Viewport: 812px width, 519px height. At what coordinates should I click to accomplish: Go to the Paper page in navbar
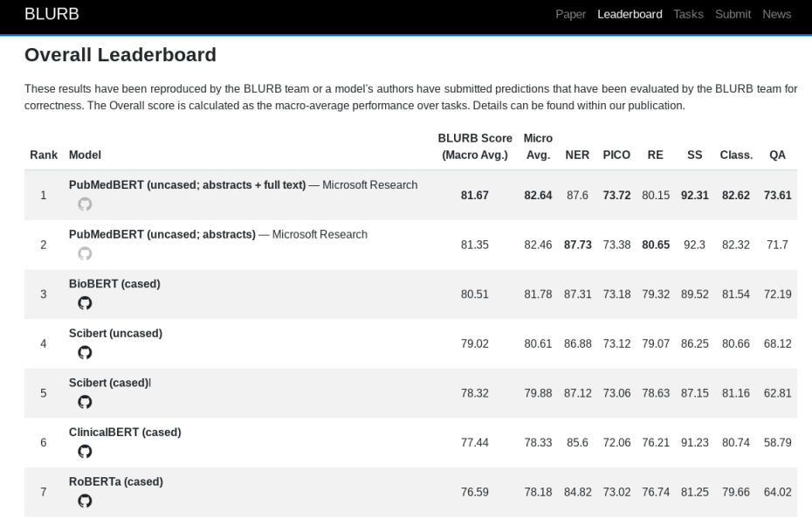click(x=571, y=14)
